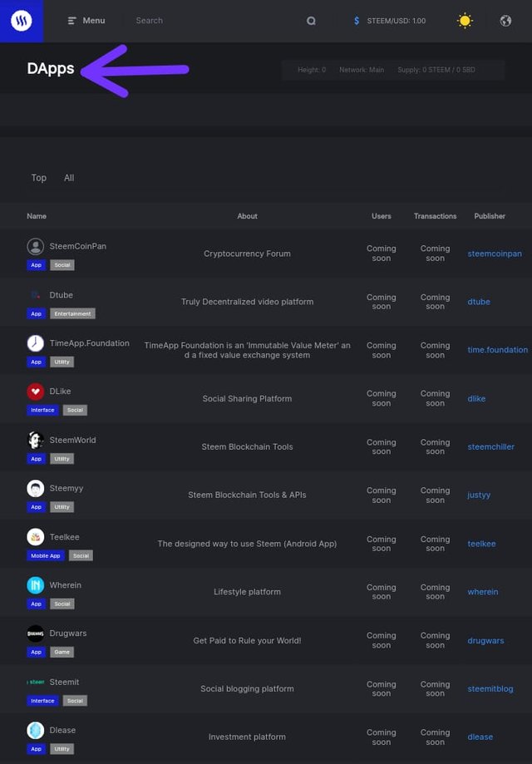Click the Steemyy avatar icon
This screenshot has height=764, width=532.
click(x=36, y=488)
